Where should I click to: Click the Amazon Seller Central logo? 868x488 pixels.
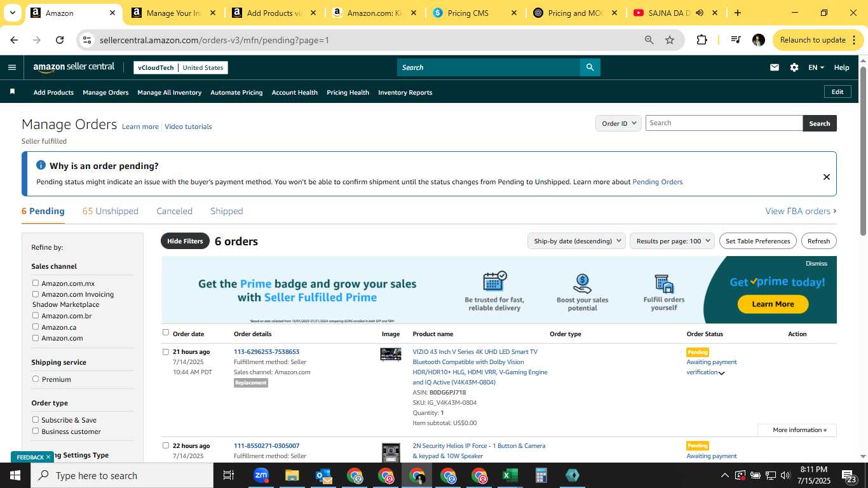tap(74, 67)
